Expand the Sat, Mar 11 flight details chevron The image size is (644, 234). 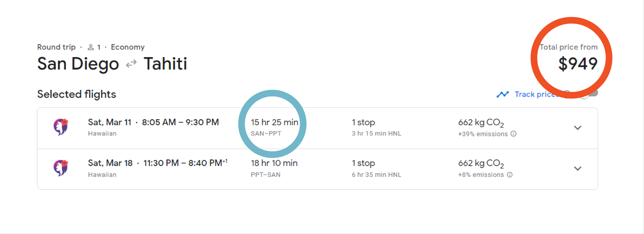pyautogui.click(x=578, y=128)
